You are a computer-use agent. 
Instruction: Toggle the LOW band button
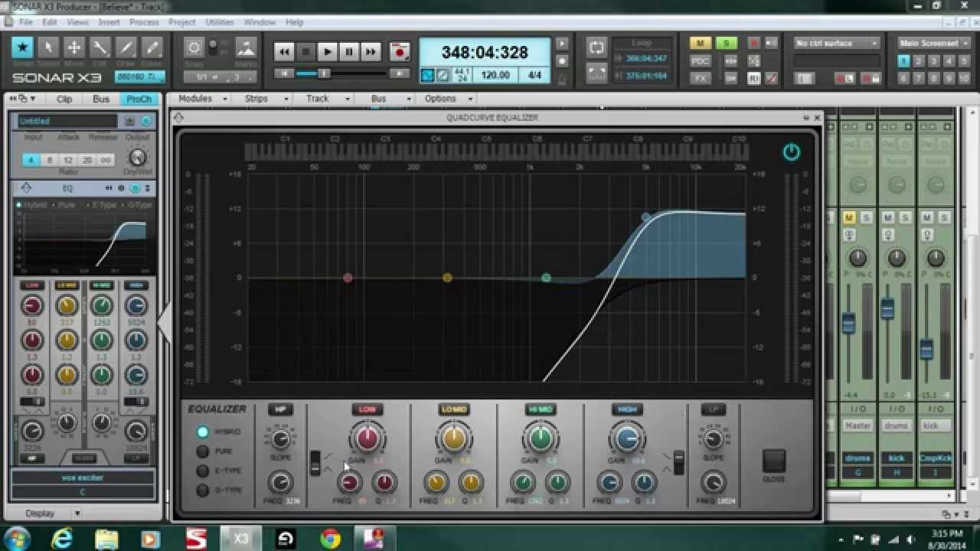367,409
